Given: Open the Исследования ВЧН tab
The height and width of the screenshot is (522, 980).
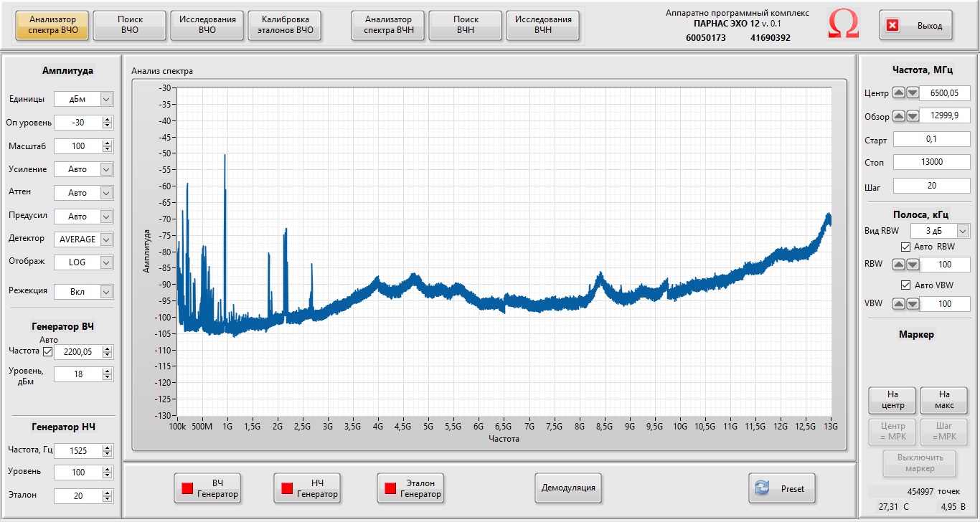Looking at the screenshot, I should tap(543, 25).
